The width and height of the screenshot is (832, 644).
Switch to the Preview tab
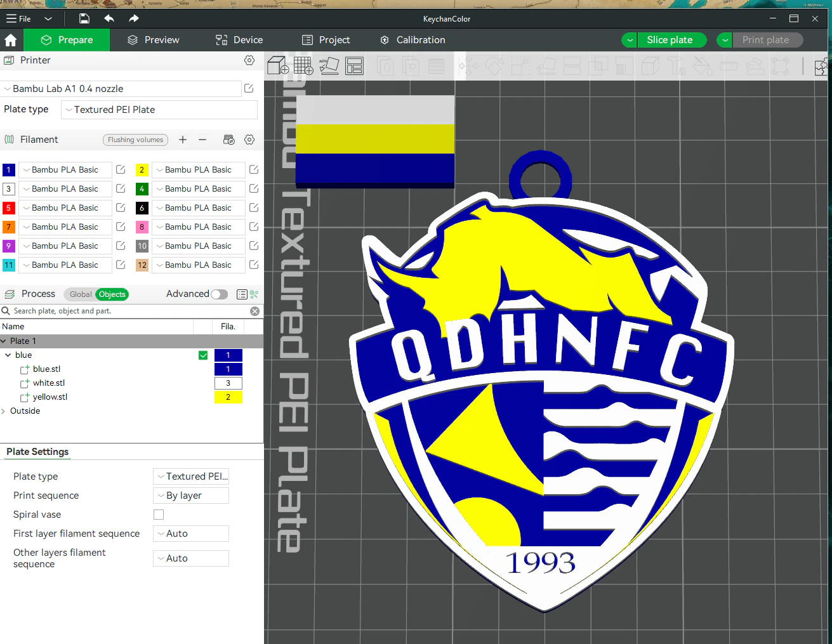[153, 40]
